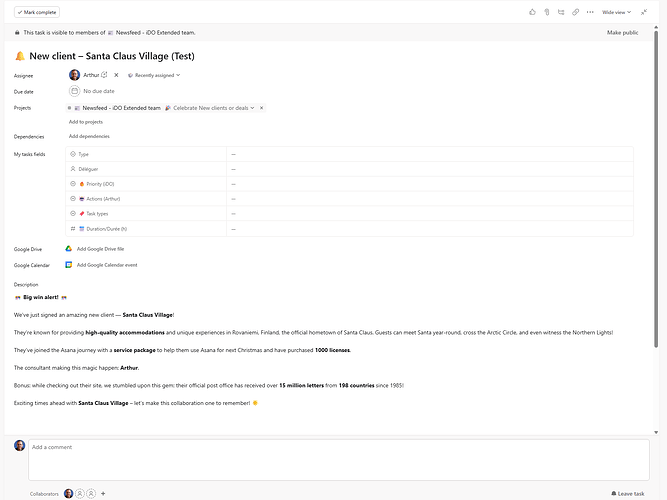Open the three-dots more actions menu

(590, 12)
